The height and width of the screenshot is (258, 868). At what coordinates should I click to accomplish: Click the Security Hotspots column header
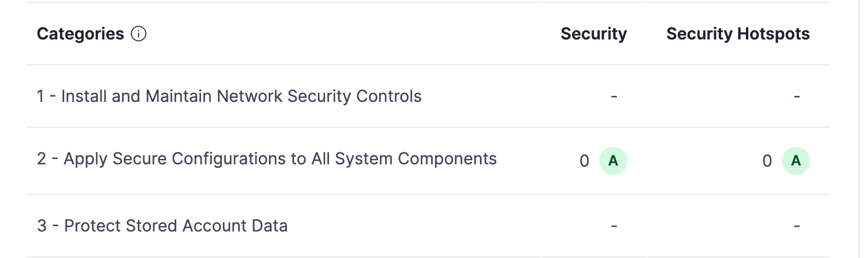(738, 34)
